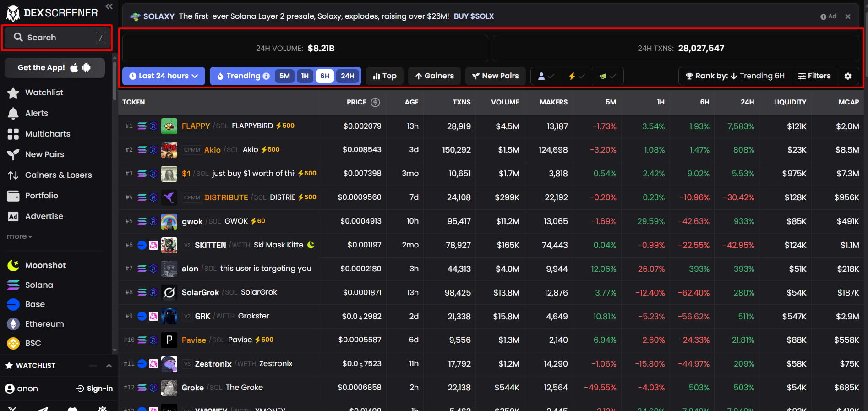Click the New Pairs toolbar button
The height and width of the screenshot is (411, 868).
496,76
